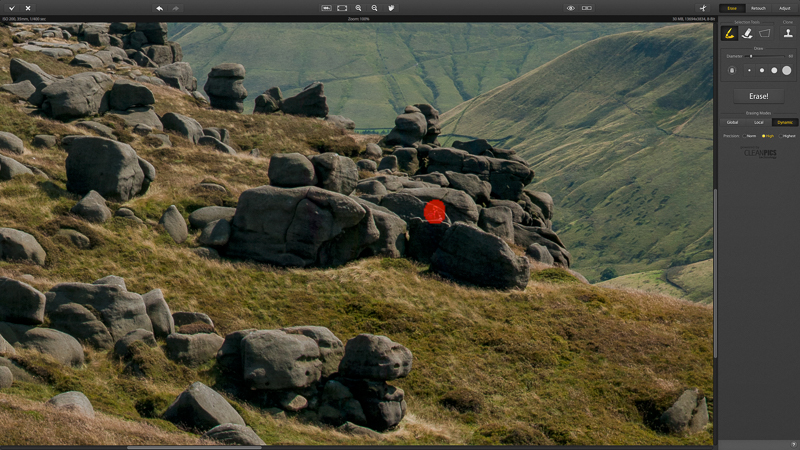Open the Adjust tab
Viewport: 800px width, 450px height.
pyautogui.click(x=784, y=8)
